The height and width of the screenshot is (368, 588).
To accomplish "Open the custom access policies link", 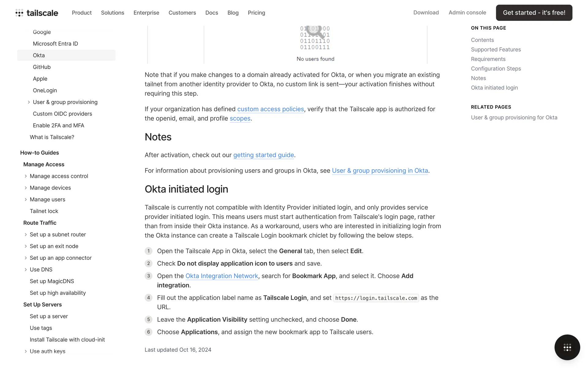I will [270, 109].
